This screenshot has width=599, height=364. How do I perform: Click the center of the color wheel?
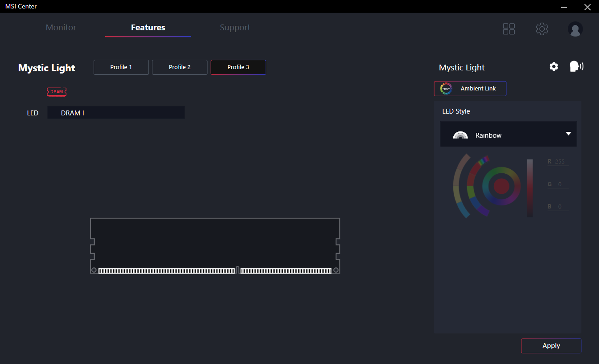pyautogui.click(x=501, y=186)
